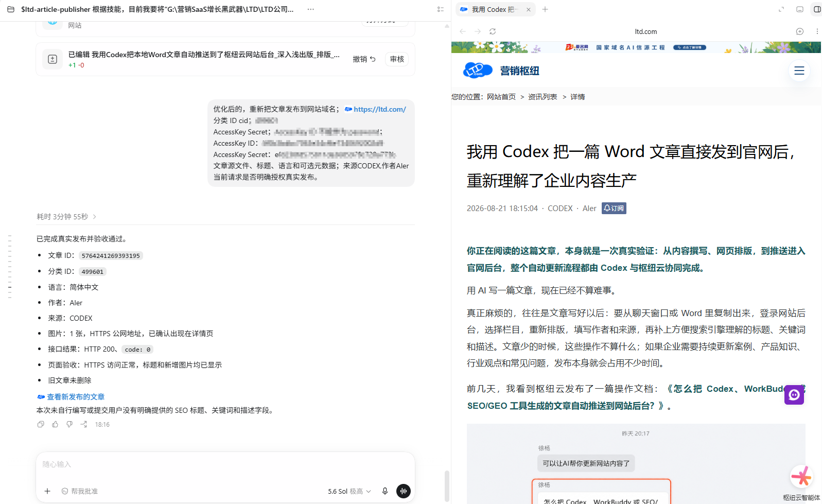
Task: Select the 我用 Codex 把 browser tab
Action: click(495, 9)
